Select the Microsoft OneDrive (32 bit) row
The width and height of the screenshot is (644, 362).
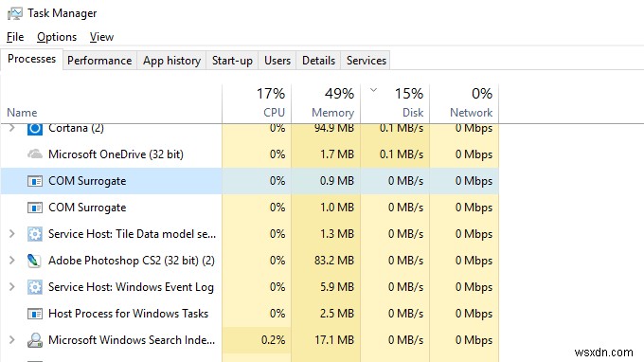point(250,154)
